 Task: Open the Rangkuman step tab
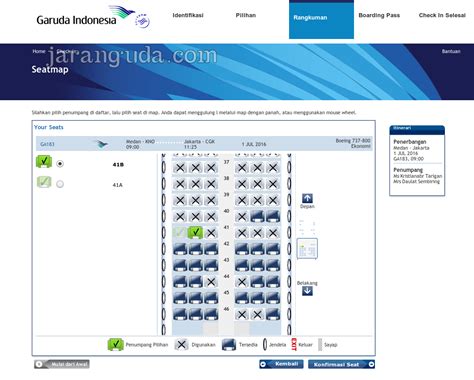click(x=321, y=19)
